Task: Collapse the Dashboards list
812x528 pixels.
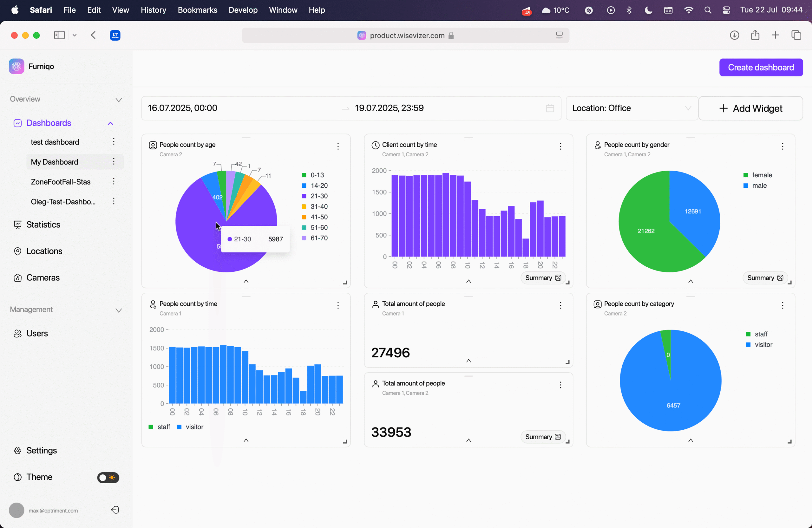Action: click(110, 123)
